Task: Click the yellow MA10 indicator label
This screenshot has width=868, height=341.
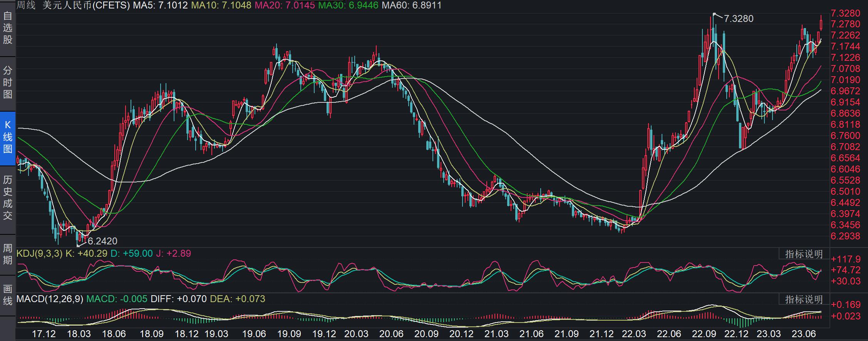Action: 221,5
